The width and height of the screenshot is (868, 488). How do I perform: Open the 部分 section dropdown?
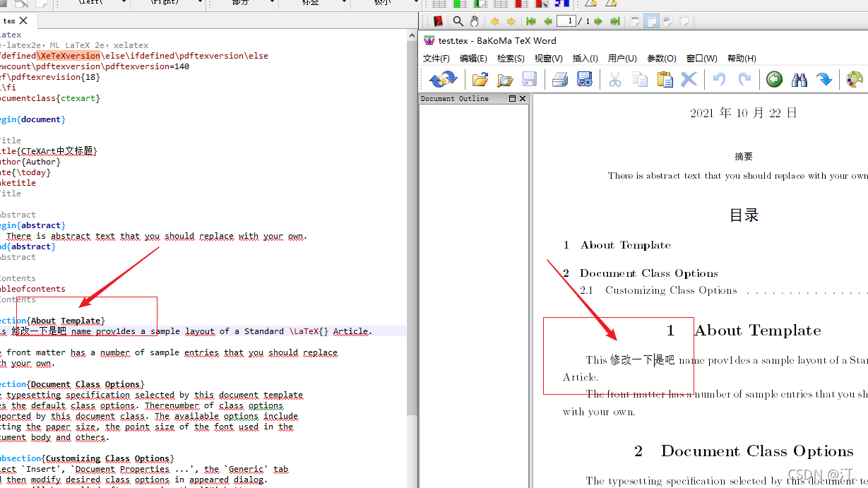272,4
